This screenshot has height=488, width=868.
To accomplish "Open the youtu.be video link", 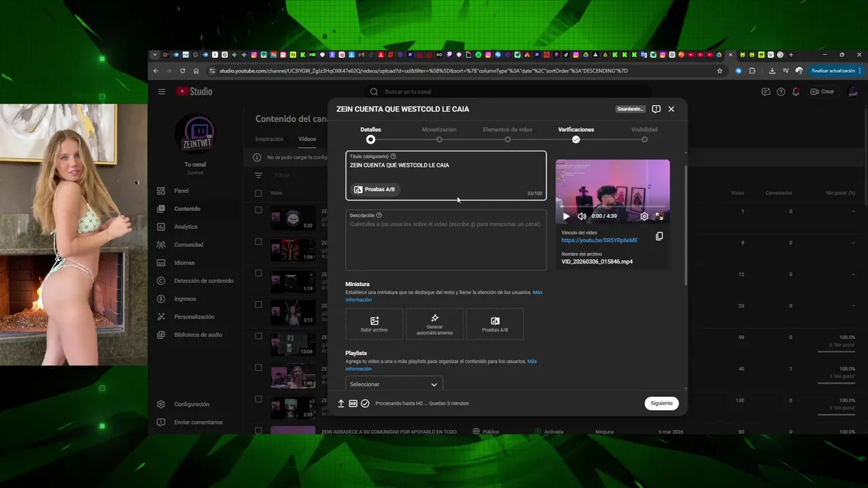I will tap(599, 240).
